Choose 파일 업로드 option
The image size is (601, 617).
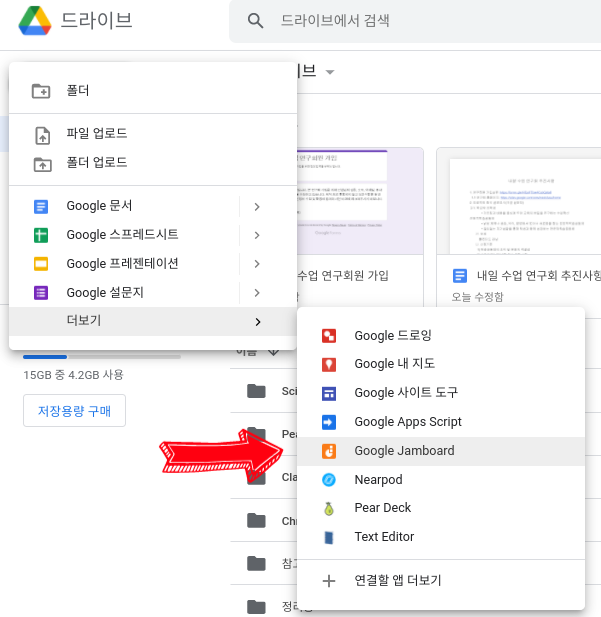coord(153,133)
